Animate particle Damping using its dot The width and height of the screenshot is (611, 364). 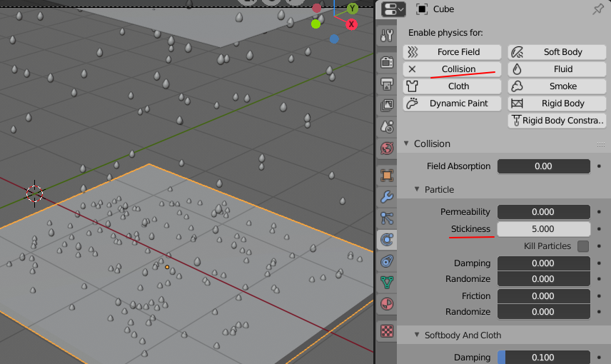(599, 263)
